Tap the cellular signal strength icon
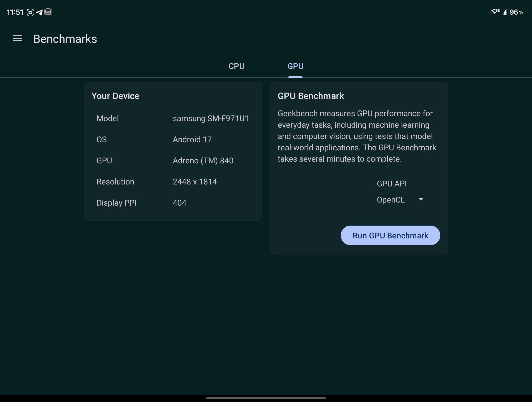Viewport: 532px width, 402px height. coord(504,12)
